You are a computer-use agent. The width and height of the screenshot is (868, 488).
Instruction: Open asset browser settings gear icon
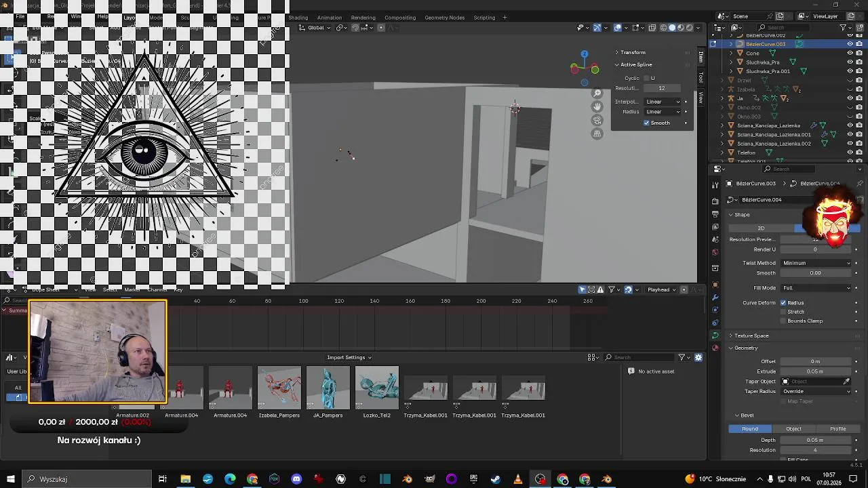click(x=698, y=357)
